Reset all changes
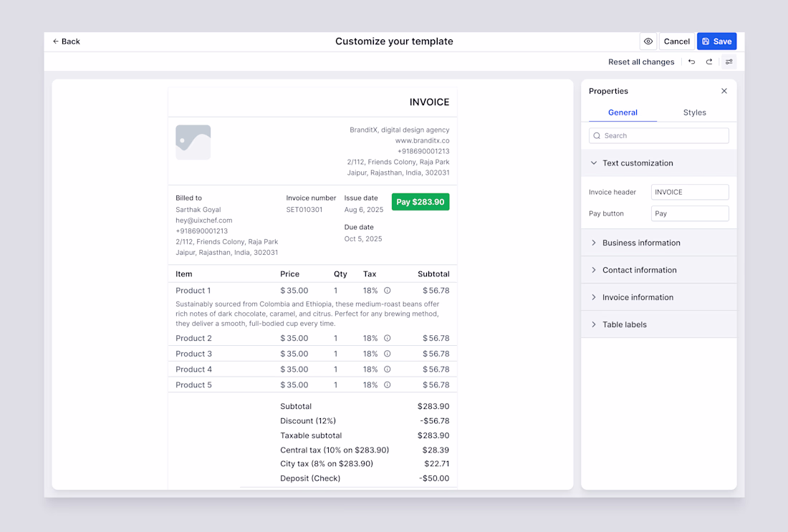Screen dimensions: 788x532 coord(641,62)
